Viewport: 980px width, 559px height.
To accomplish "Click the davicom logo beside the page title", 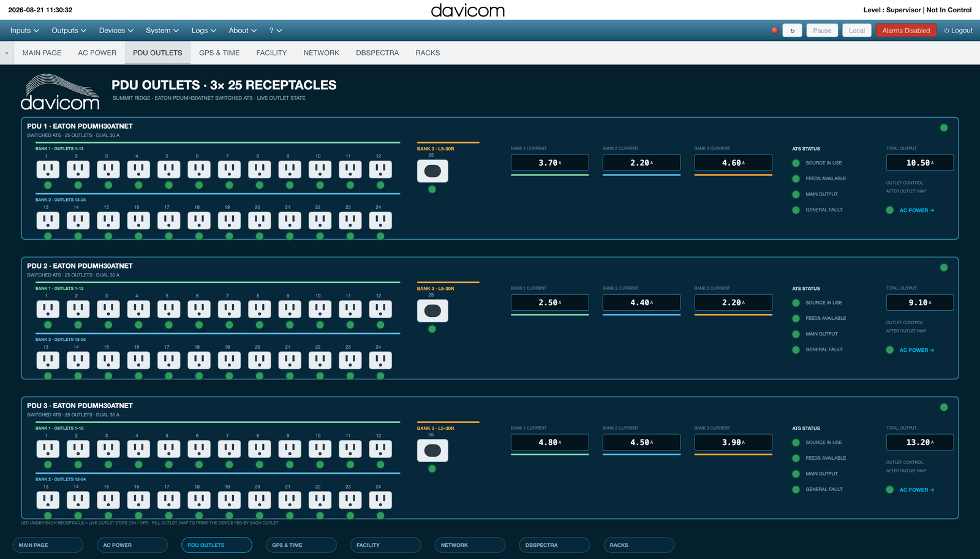I will click(x=60, y=93).
